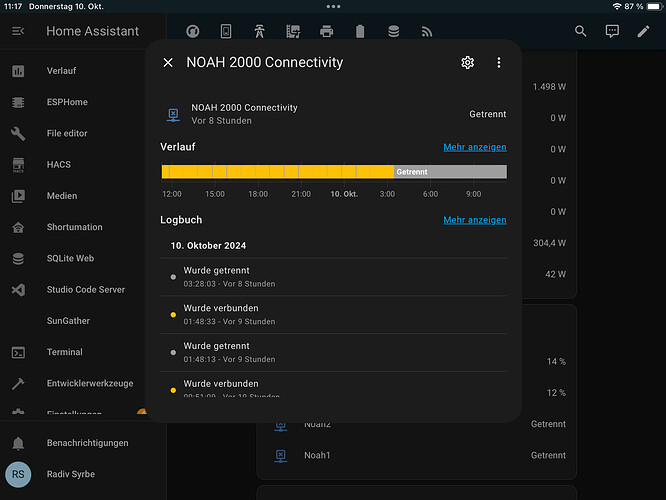Click the Getrennt state in dialog header row
666x500 pixels.
click(488, 114)
